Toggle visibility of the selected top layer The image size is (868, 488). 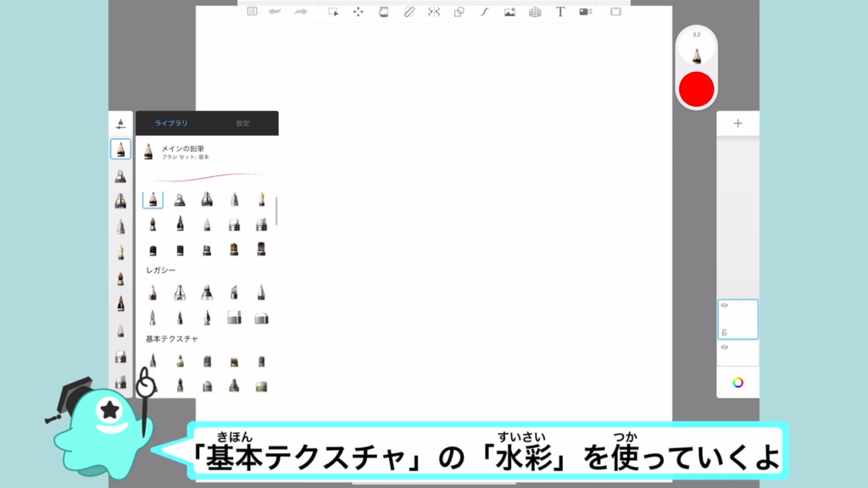tap(724, 305)
